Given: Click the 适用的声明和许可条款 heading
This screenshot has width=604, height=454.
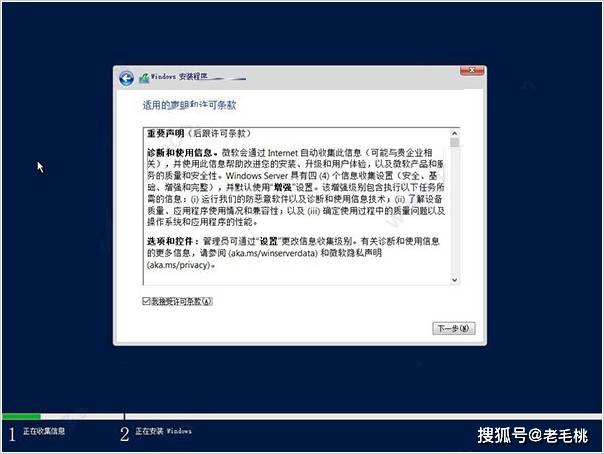Looking at the screenshot, I should pos(189,105).
